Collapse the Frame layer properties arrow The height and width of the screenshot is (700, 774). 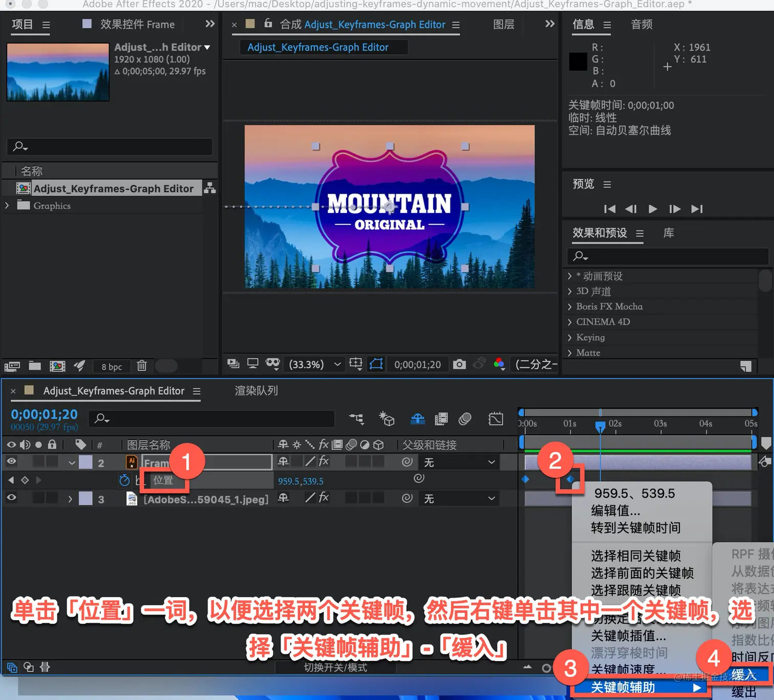[72, 462]
